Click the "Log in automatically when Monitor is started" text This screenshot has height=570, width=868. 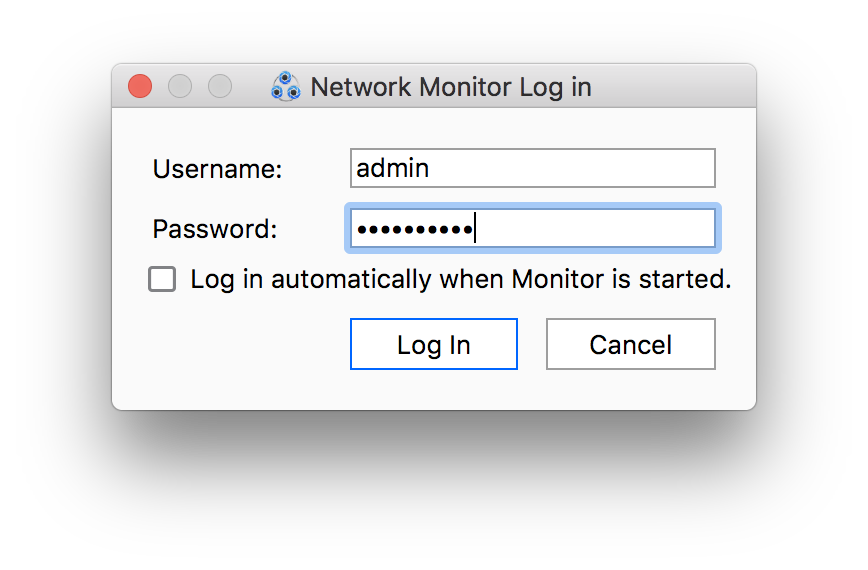(460, 279)
